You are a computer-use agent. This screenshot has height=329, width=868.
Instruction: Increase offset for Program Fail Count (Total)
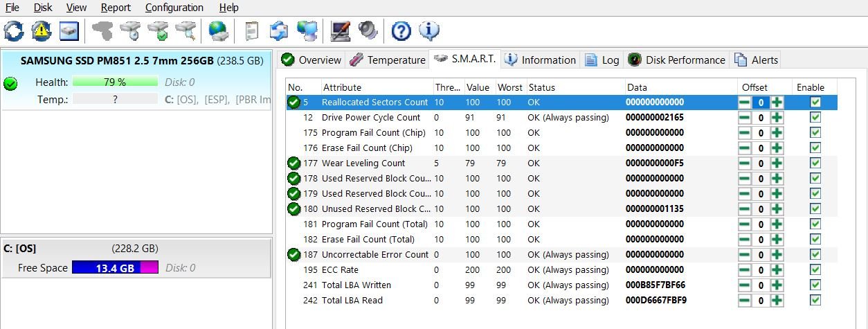tap(777, 224)
